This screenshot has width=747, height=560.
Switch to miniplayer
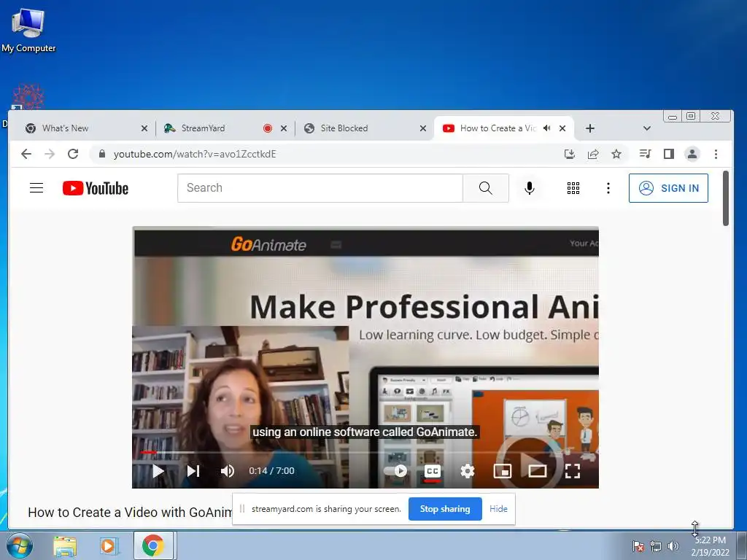tap(503, 471)
